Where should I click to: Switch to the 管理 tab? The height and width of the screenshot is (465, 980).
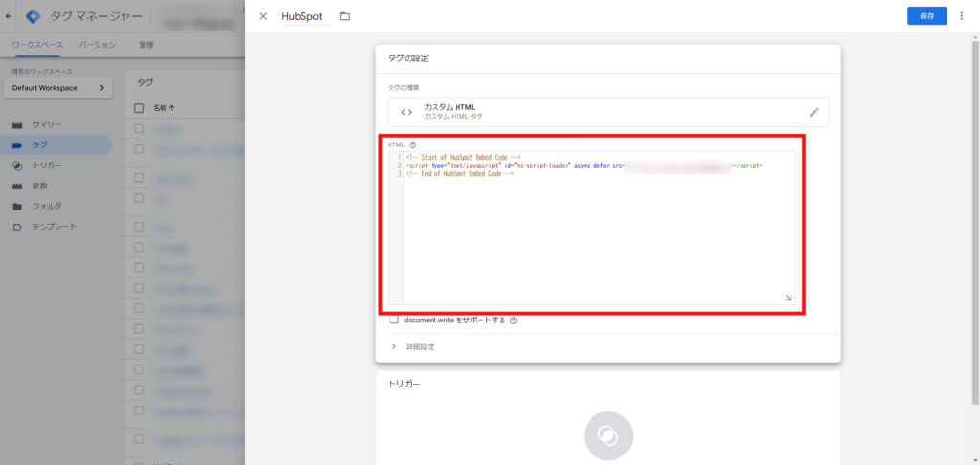point(146,45)
